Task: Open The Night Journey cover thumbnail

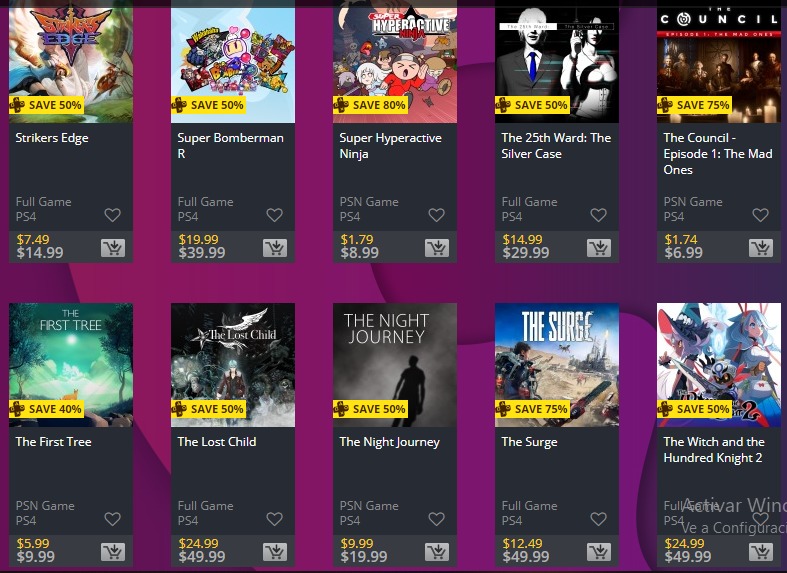Action: pos(395,365)
